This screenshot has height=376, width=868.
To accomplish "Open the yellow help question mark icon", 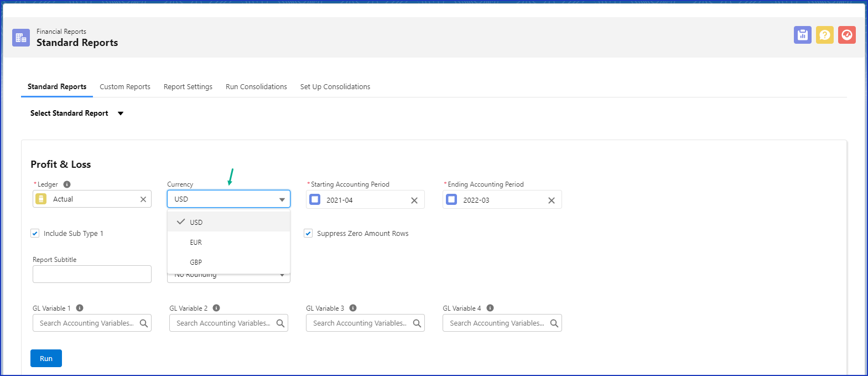I will [x=824, y=35].
